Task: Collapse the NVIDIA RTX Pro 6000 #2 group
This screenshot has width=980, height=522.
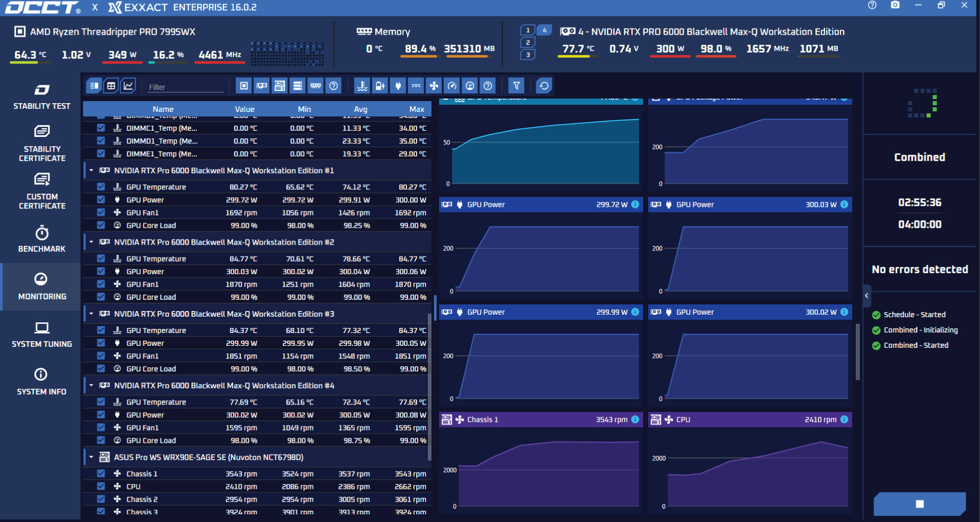Action: [91, 242]
